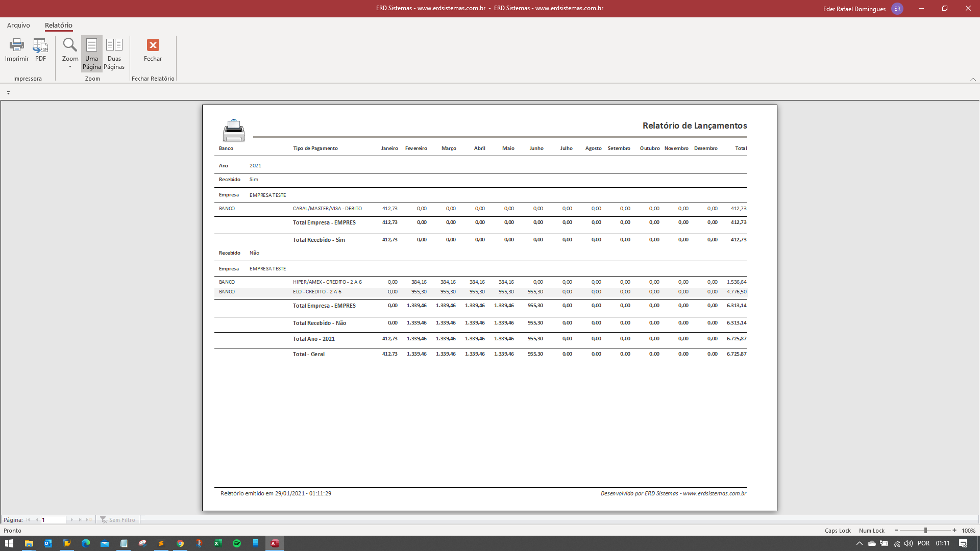Go to first page navigation arrow

pyautogui.click(x=29, y=520)
